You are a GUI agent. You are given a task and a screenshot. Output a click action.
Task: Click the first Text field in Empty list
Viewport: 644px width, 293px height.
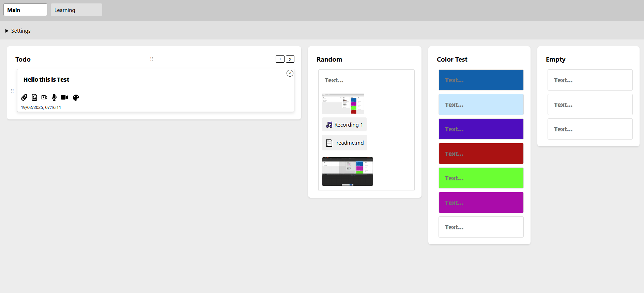point(590,80)
